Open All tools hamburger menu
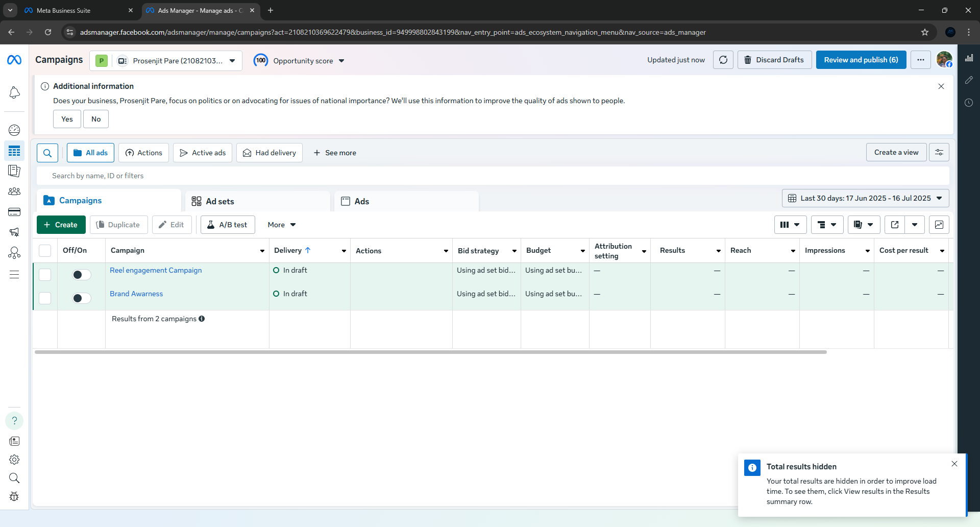The width and height of the screenshot is (980, 527). 14,275
